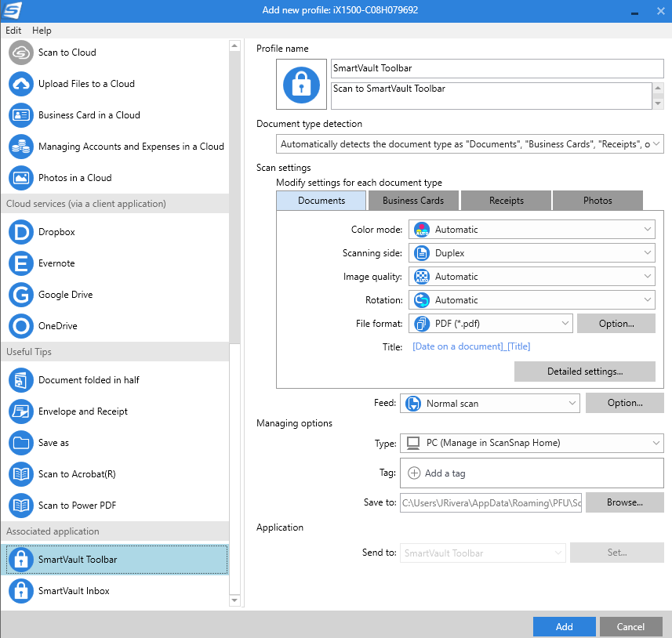Image resolution: width=672 pixels, height=638 pixels.
Task: Expand the managing Type dropdown
Action: (532, 443)
